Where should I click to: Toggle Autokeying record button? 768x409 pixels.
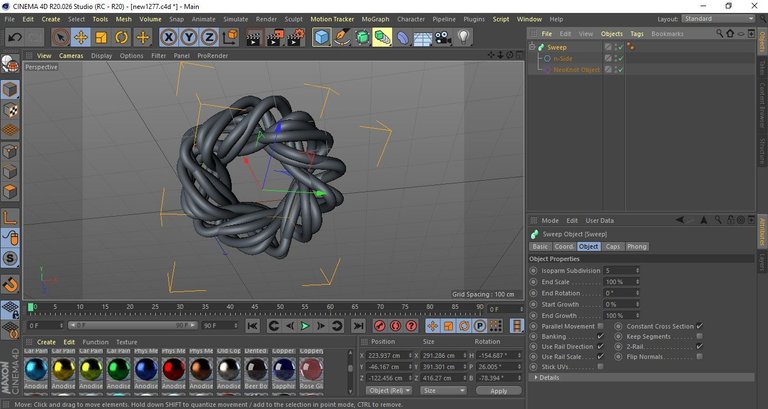[x=396, y=326]
